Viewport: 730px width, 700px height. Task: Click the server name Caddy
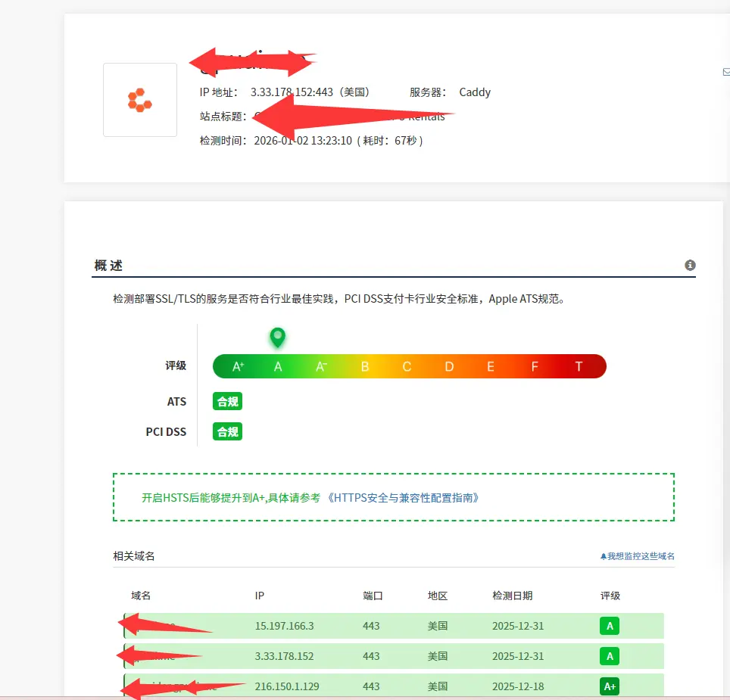click(475, 92)
